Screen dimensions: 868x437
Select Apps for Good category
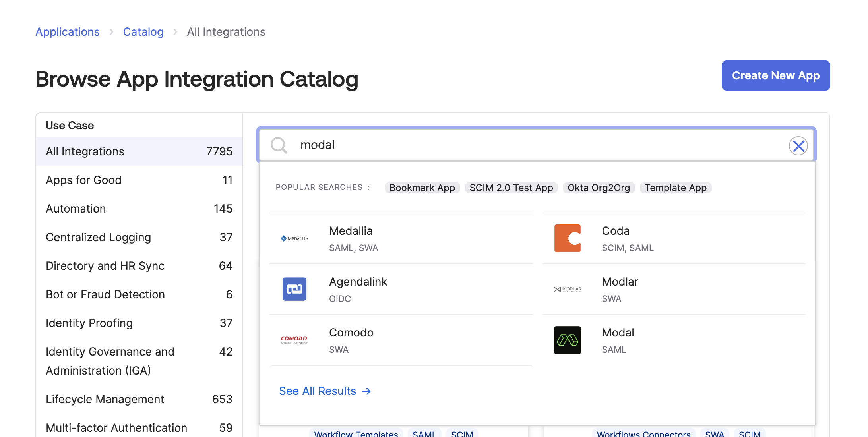(x=83, y=180)
